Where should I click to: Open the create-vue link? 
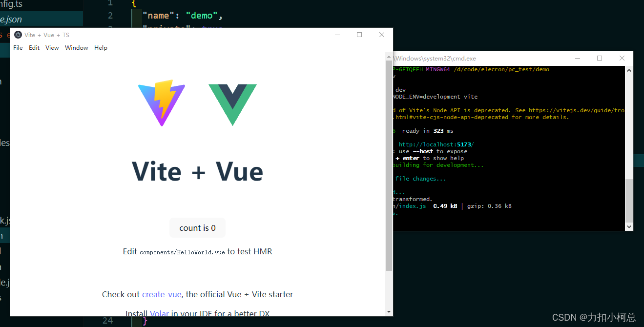click(162, 294)
